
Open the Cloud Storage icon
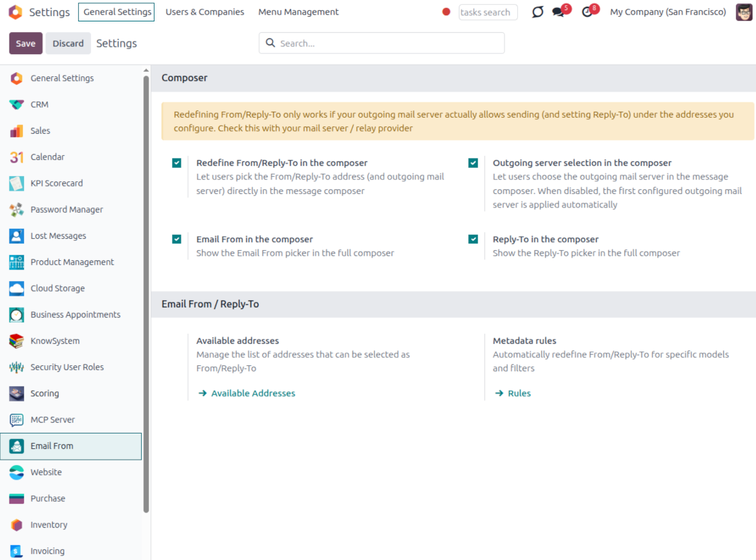click(17, 288)
